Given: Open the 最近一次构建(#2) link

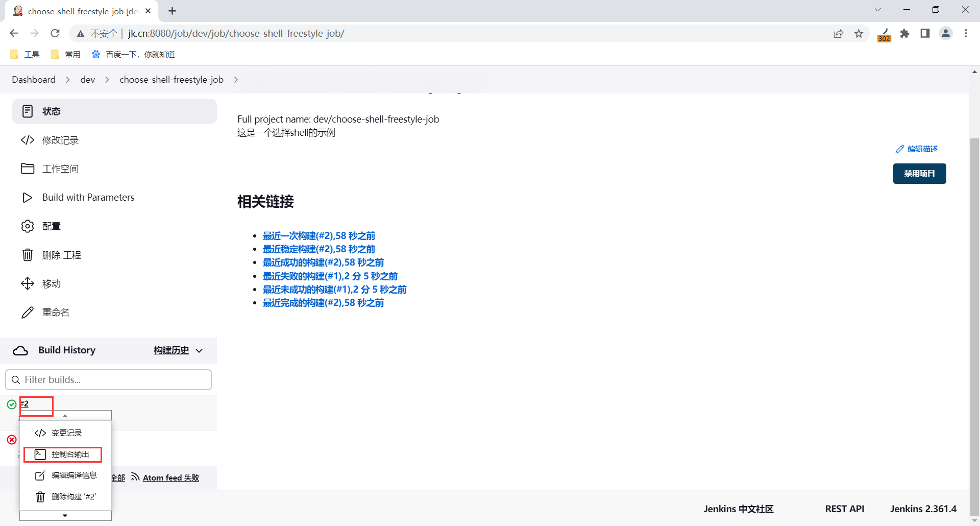Looking at the screenshot, I should (x=319, y=236).
